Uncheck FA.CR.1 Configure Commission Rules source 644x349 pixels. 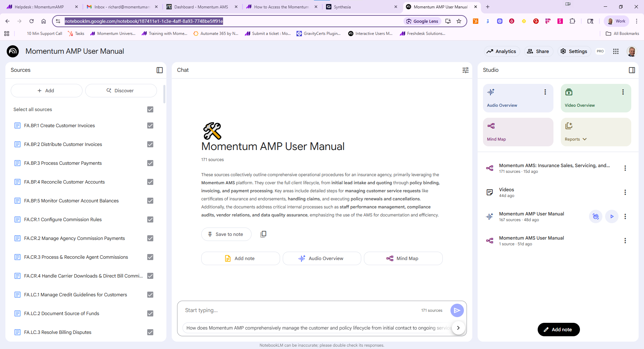click(150, 219)
